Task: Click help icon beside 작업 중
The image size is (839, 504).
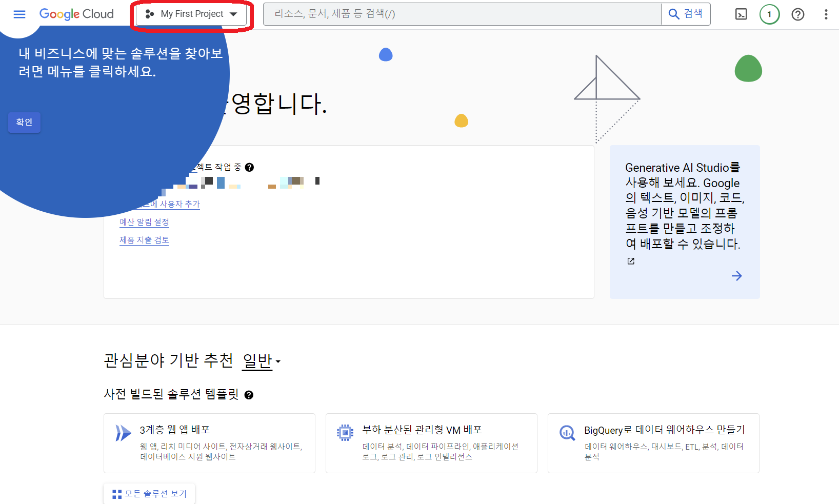Action: [x=249, y=167]
